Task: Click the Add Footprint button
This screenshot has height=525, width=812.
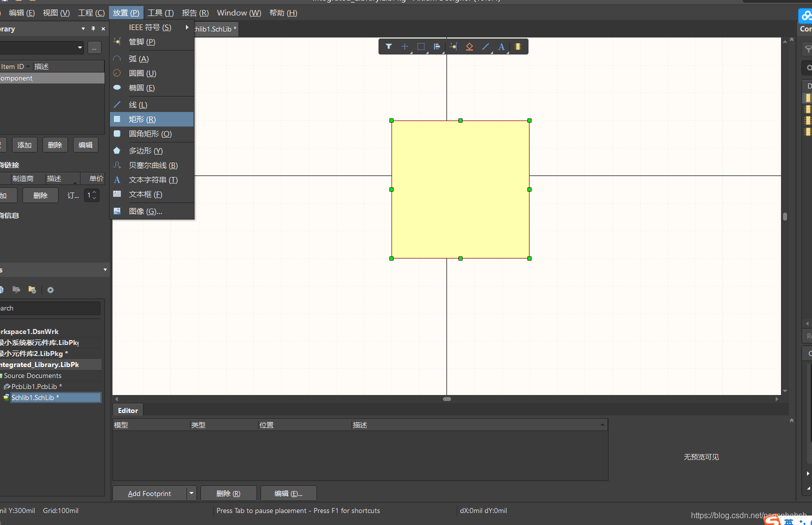Action: click(149, 493)
